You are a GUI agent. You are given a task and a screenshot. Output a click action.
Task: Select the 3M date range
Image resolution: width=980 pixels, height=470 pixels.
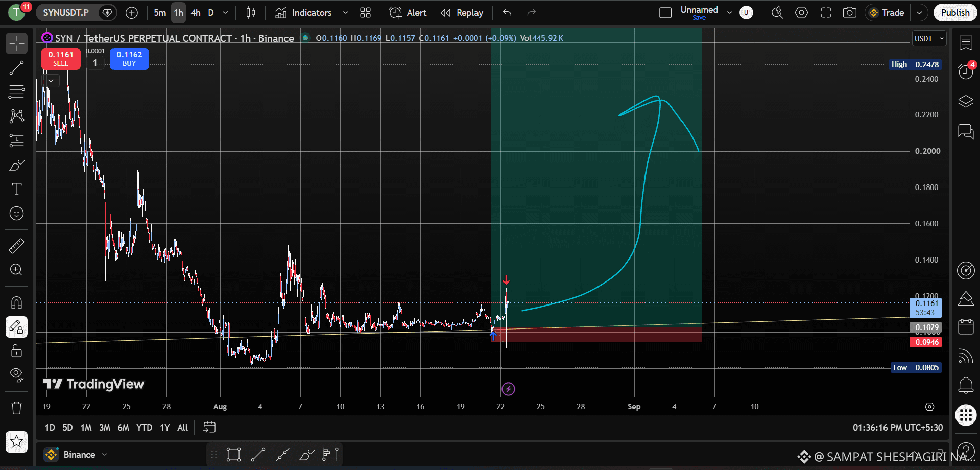pos(104,428)
